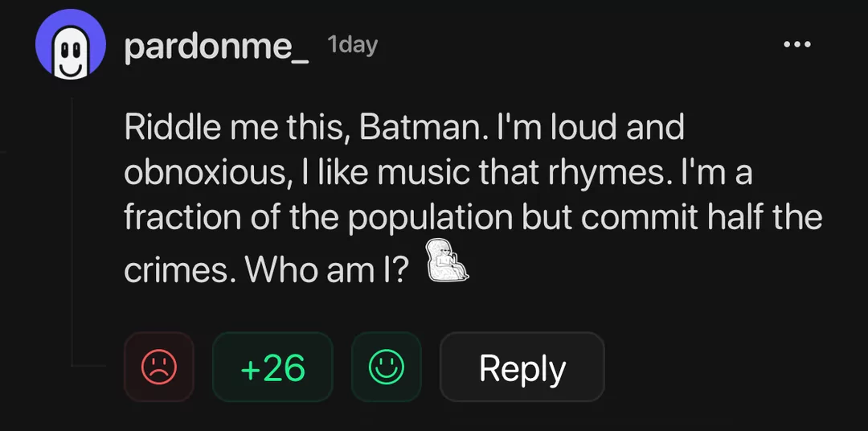
Task: Open the three-dot more options menu
Action: click(798, 43)
